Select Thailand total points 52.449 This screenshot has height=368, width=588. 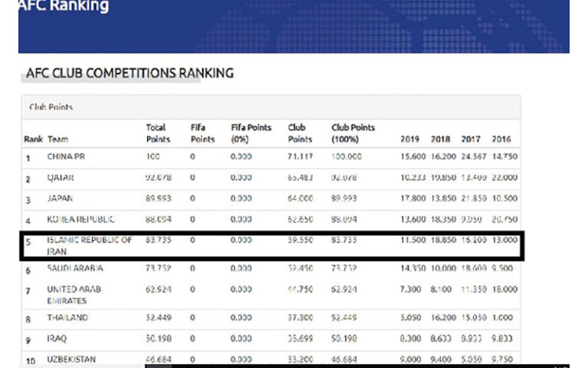coord(158,317)
